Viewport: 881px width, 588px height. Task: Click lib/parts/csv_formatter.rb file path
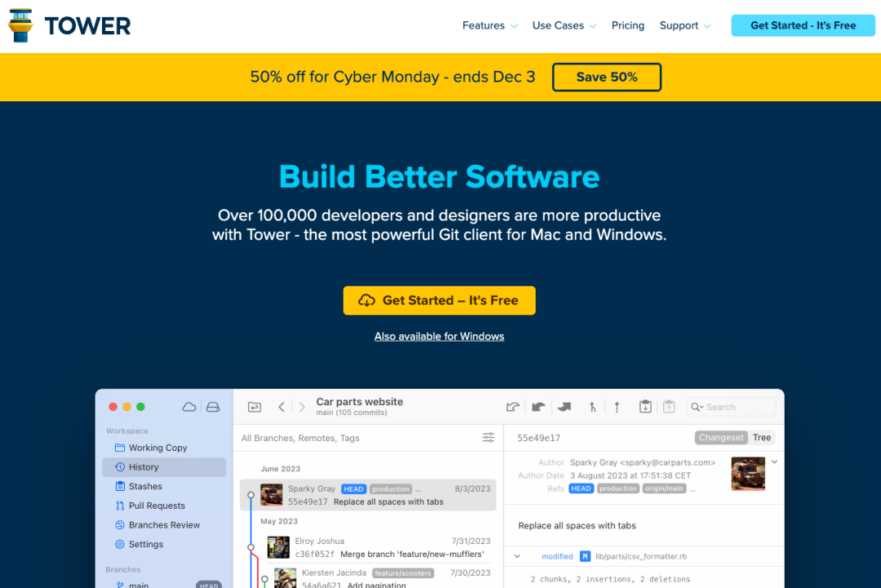tap(641, 556)
